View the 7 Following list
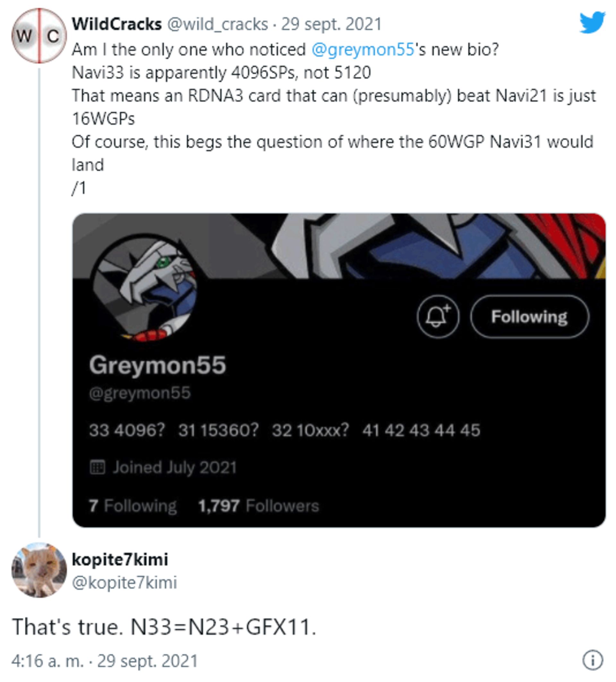 [x=133, y=506]
